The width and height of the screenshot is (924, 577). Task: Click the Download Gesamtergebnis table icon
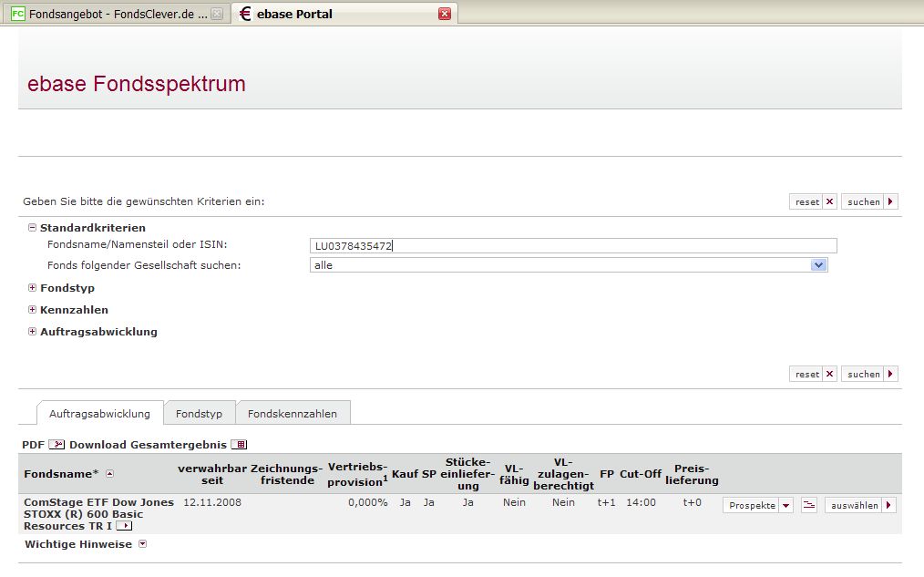pyautogui.click(x=239, y=445)
